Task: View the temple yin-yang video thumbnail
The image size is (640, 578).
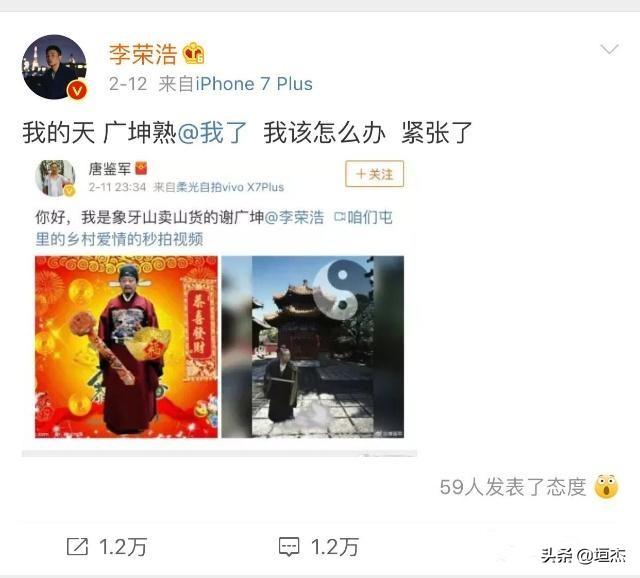Action: (x=313, y=347)
